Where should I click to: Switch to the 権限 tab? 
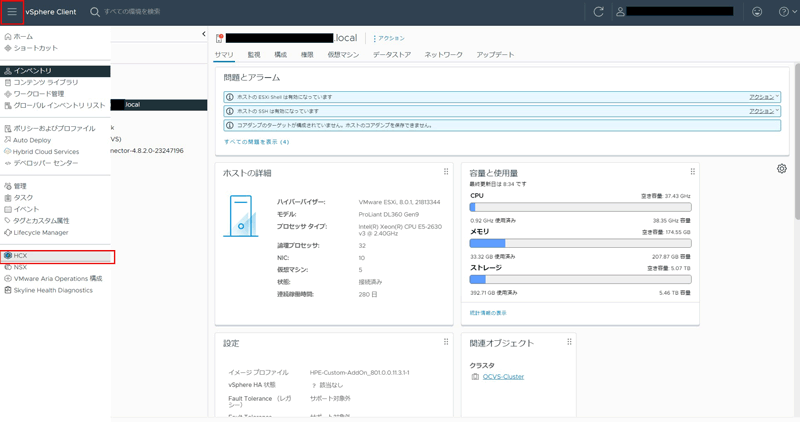307,55
